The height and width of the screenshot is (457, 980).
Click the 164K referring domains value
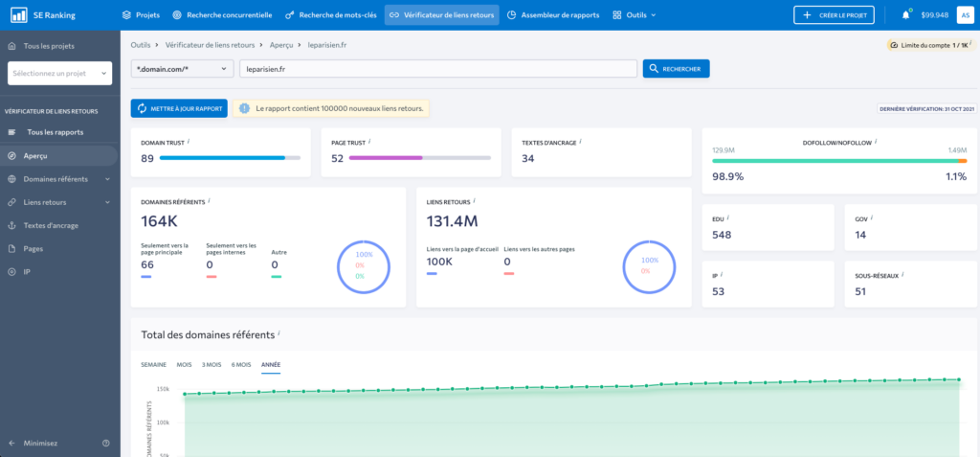coord(160,221)
